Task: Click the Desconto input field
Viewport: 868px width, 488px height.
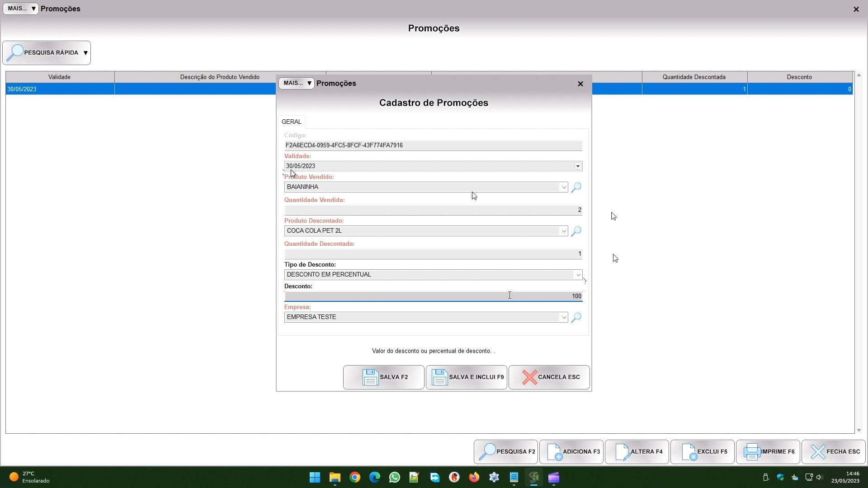Action: click(433, 296)
